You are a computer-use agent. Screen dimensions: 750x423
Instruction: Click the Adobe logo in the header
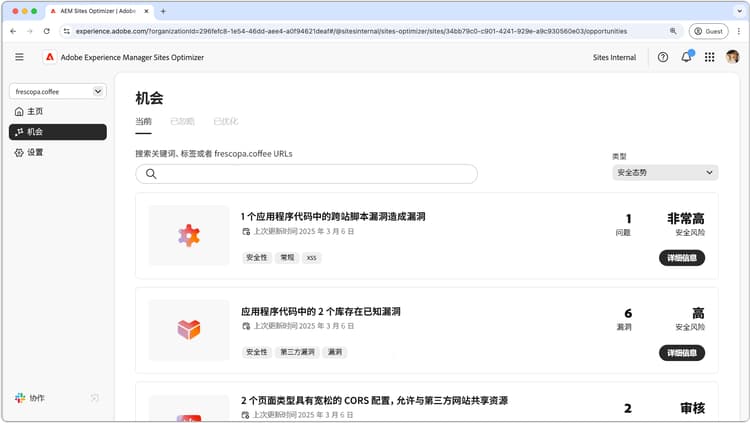click(50, 57)
